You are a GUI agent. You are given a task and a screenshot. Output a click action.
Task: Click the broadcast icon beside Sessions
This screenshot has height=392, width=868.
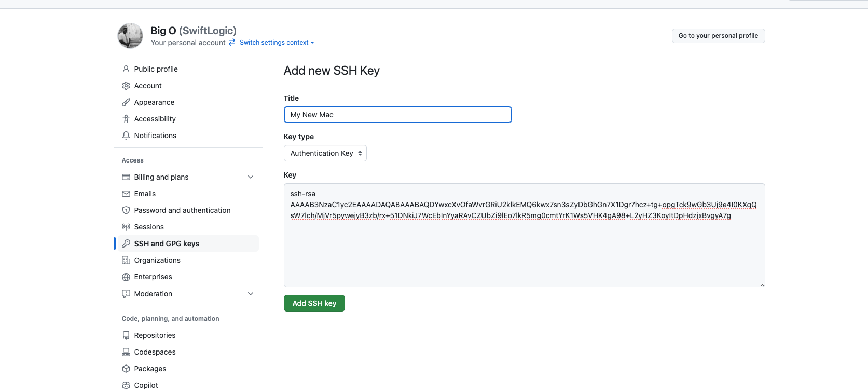126,227
